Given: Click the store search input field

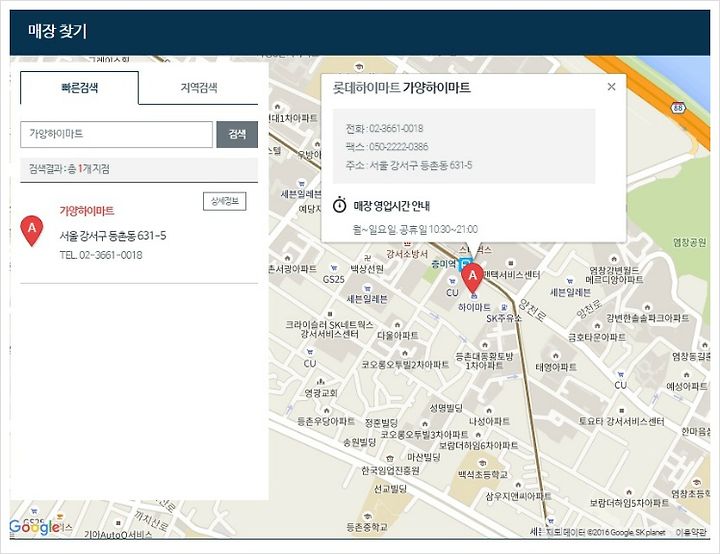Looking at the screenshot, I should (117, 134).
